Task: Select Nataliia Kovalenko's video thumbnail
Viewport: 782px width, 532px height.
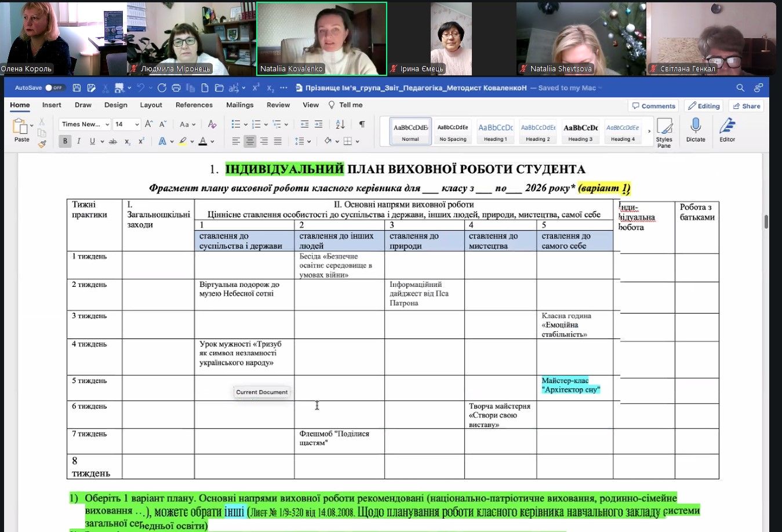Action: (322, 39)
